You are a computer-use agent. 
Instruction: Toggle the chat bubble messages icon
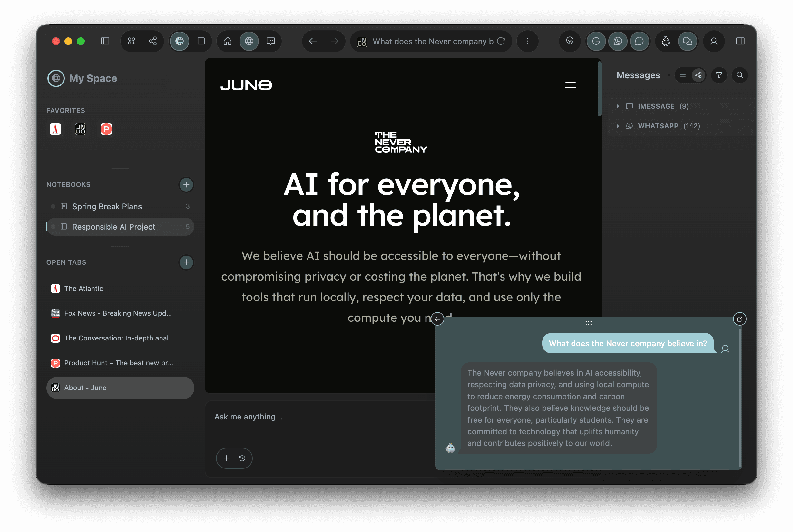270,41
